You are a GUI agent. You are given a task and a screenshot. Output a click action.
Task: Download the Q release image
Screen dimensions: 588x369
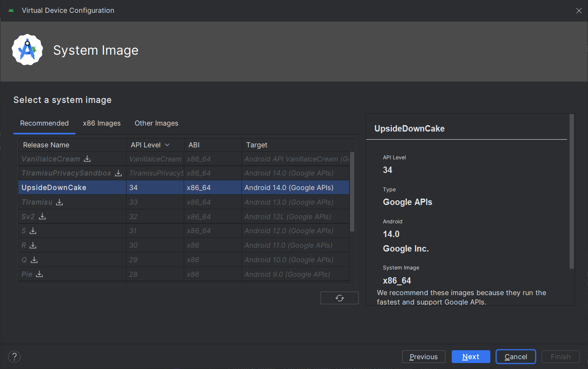click(35, 260)
